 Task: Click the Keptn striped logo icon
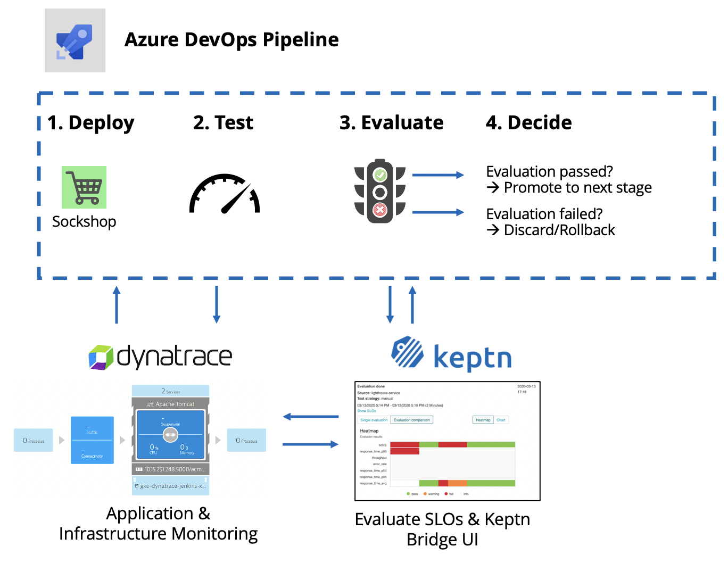coord(408,352)
